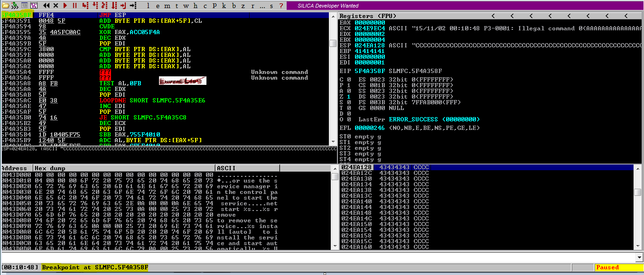Open help with the red question mark
644x275 pixels.
(x=281, y=6)
